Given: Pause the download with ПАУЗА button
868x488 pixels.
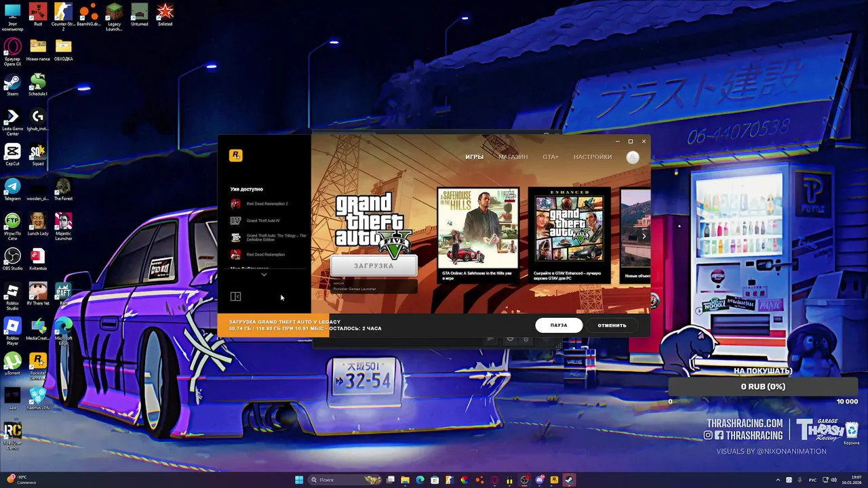Looking at the screenshot, I should click(559, 325).
